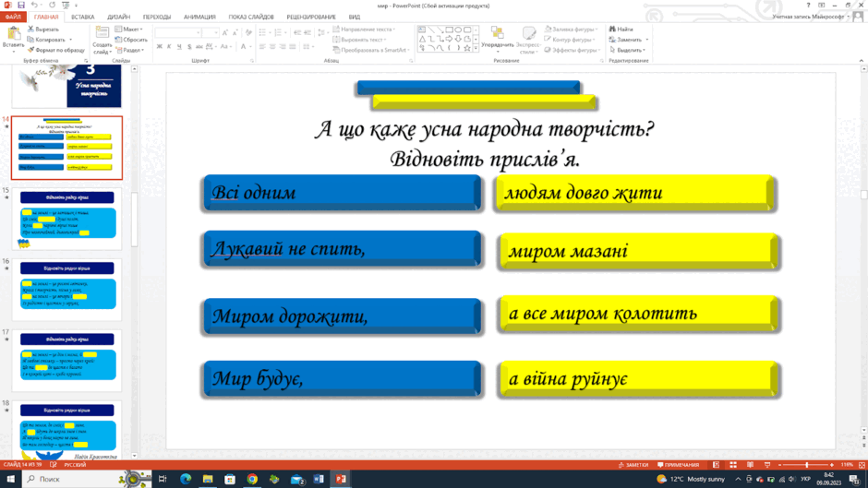Click the New Slide (Создать слайд) icon
The width and height of the screenshot is (868, 488).
(x=102, y=33)
